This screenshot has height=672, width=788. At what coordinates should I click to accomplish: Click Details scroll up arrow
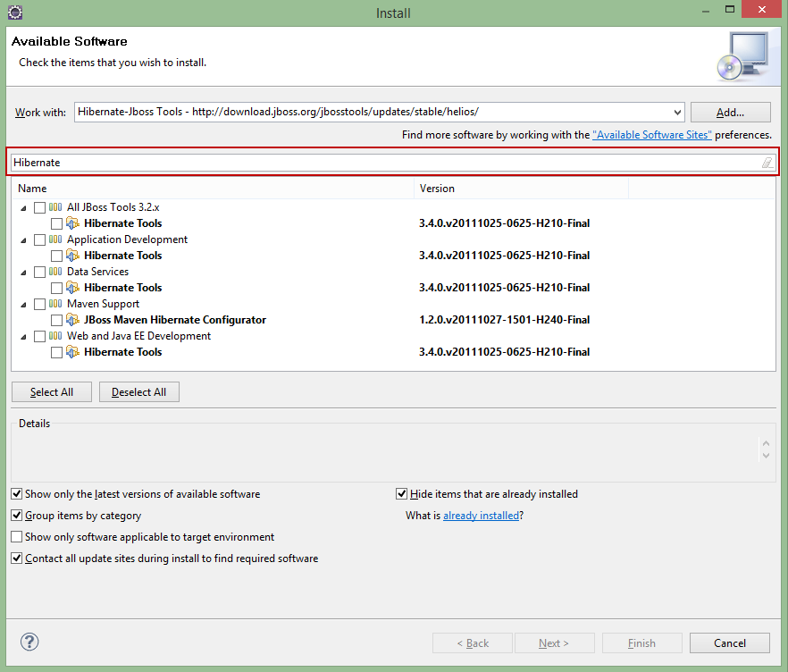pos(766,443)
